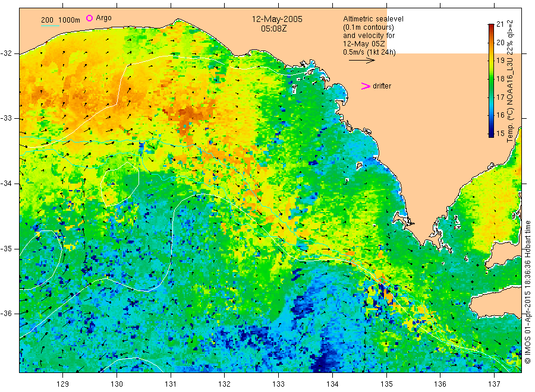Click the latitude label -32
Screen dimensions: 535x392
tap(6, 53)
